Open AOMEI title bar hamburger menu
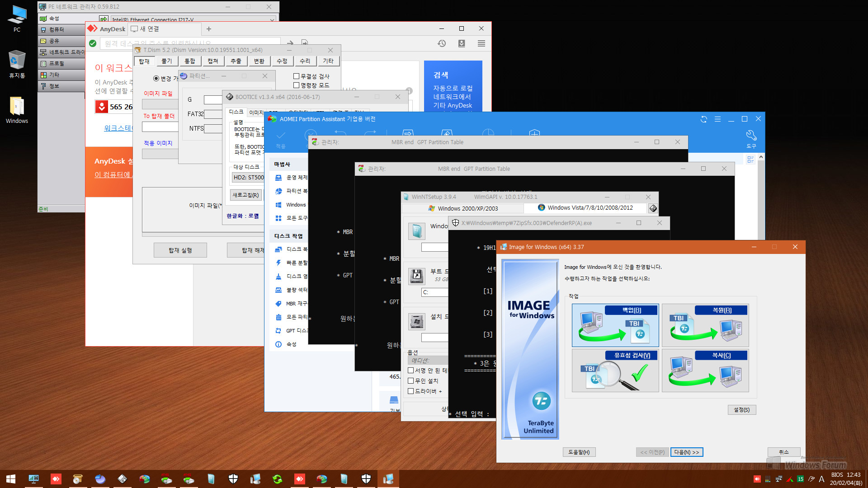Screen dimensions: 868x488 (x=717, y=119)
